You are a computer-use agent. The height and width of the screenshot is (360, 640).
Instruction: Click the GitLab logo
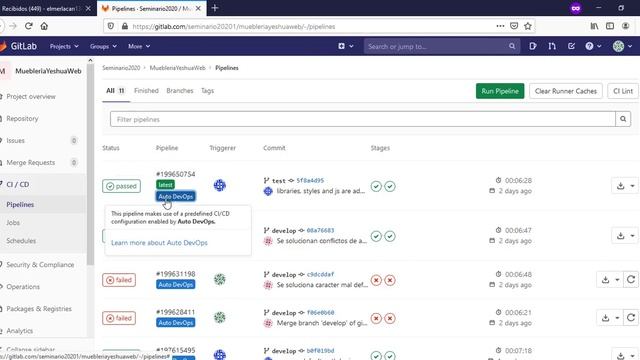click(19, 46)
